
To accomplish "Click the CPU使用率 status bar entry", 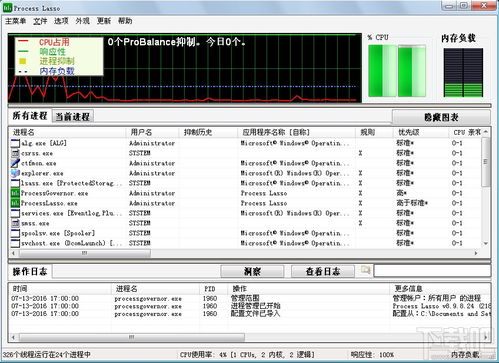I will pyautogui.click(x=247, y=354).
